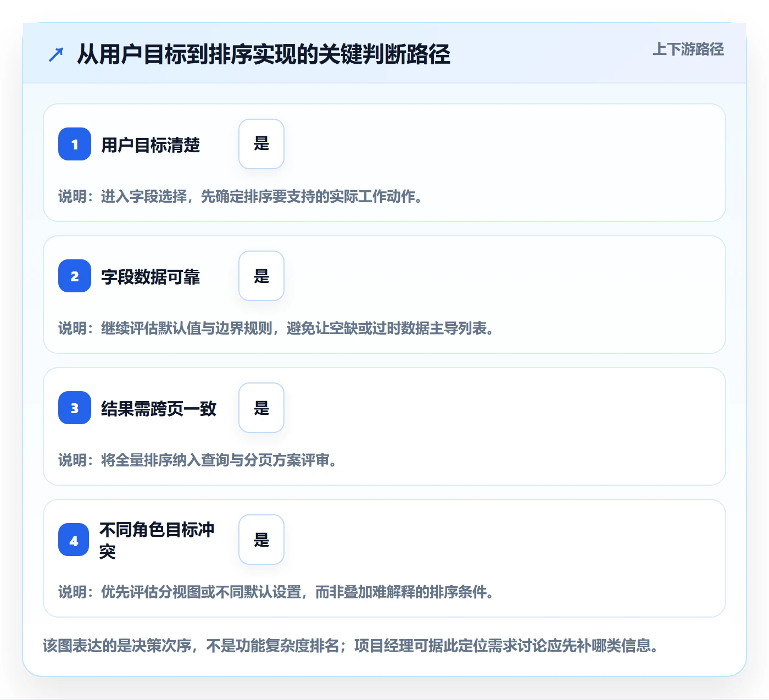Click the 是 box next to 结果需跨页一致
The image size is (769, 700).
tap(261, 408)
